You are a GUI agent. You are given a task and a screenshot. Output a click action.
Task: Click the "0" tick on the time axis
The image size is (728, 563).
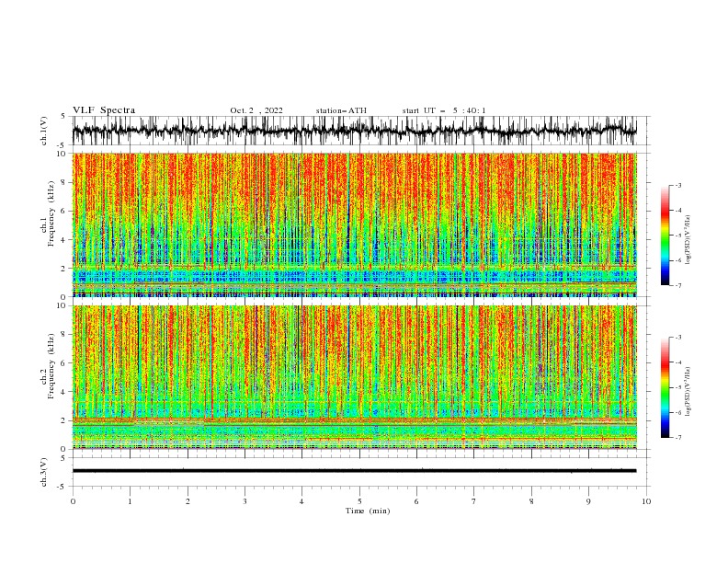pos(73,501)
